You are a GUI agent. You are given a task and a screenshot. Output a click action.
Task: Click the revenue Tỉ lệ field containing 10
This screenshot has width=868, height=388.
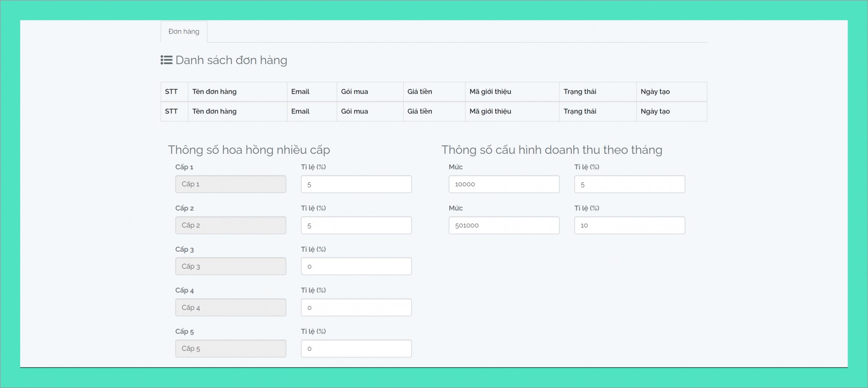coord(629,226)
